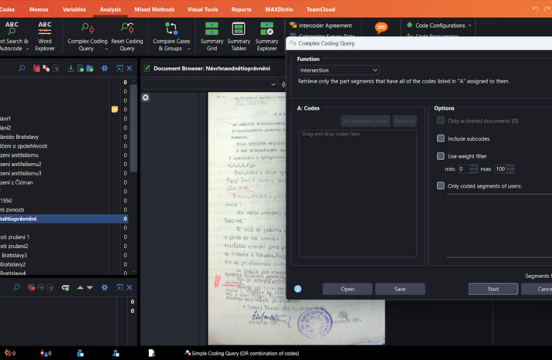Image resolution: width=552 pixels, height=360 pixels.
Task: Enable Include subcodes option
Action: point(440,138)
